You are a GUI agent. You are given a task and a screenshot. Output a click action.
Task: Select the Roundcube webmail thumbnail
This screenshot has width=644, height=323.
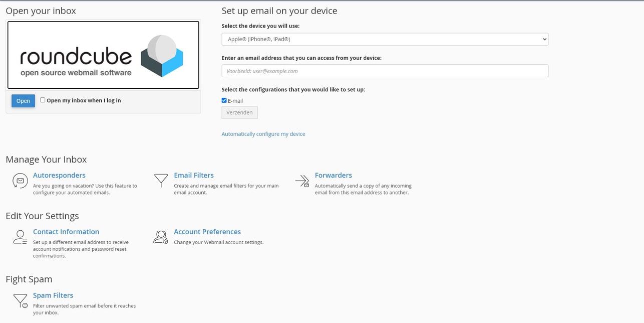[x=103, y=55]
